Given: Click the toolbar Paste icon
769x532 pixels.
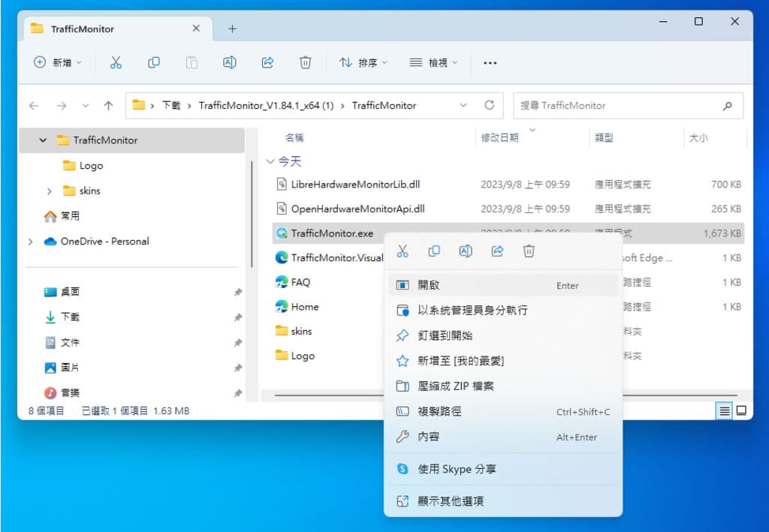Looking at the screenshot, I should coord(191,63).
